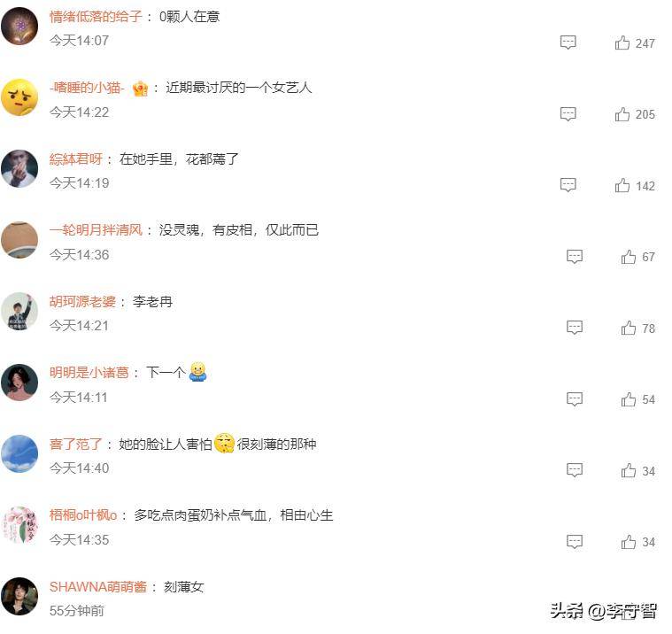The image size is (672, 634).
Task: Click thumbs-up on comment with 205 likes
Action: tap(622, 114)
